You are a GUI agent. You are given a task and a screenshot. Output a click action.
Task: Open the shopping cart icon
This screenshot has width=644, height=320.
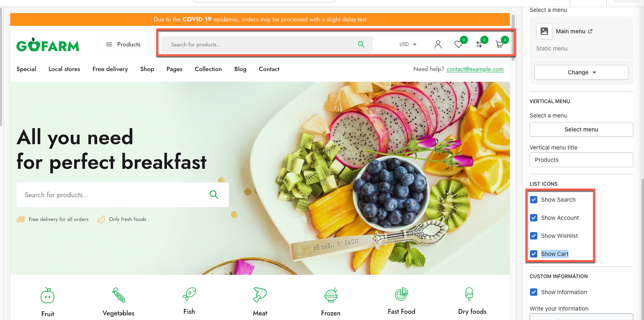tap(499, 44)
